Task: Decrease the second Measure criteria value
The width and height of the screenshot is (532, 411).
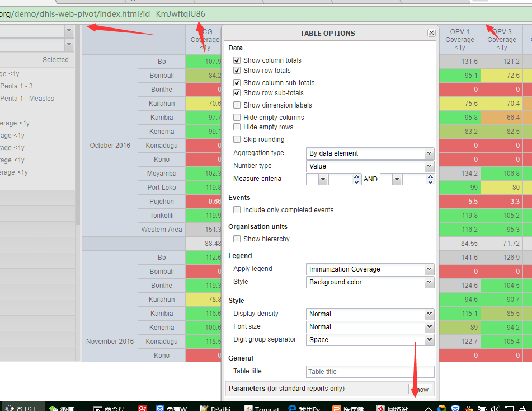Action: 430,182
